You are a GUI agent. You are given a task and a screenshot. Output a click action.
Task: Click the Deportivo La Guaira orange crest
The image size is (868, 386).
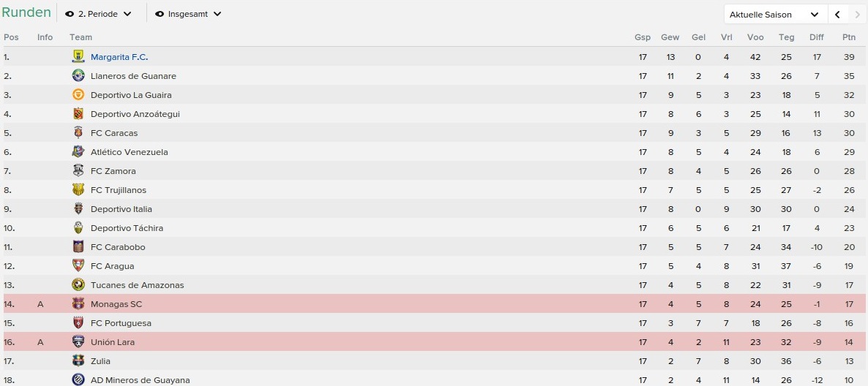coord(78,94)
